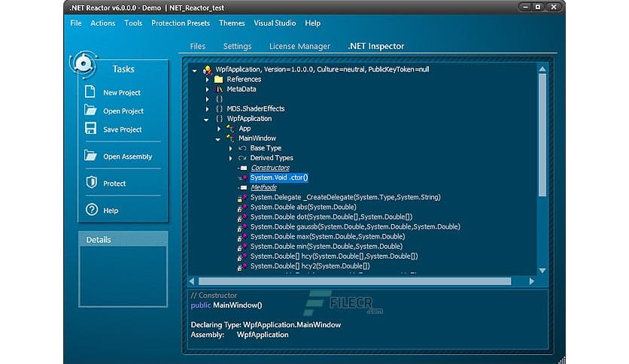Click the Open Project folder icon
Image resolution: width=629 pixels, height=364 pixels.
[x=90, y=111]
